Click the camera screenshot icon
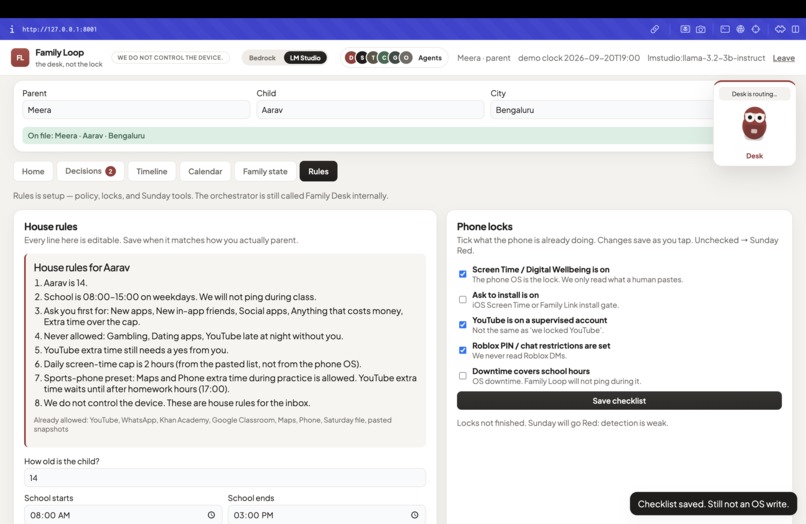The height and width of the screenshot is (524, 806). (701, 29)
